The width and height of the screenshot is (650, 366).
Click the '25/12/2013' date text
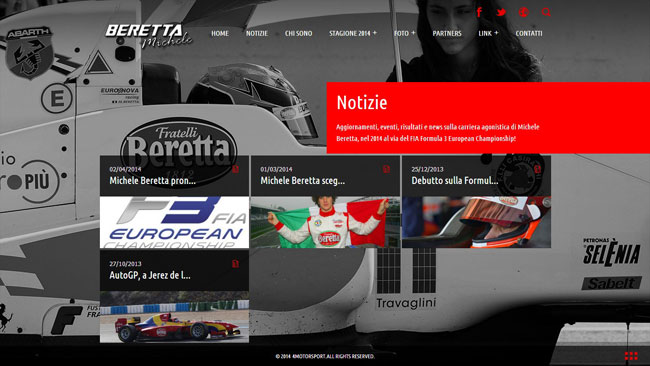427,169
